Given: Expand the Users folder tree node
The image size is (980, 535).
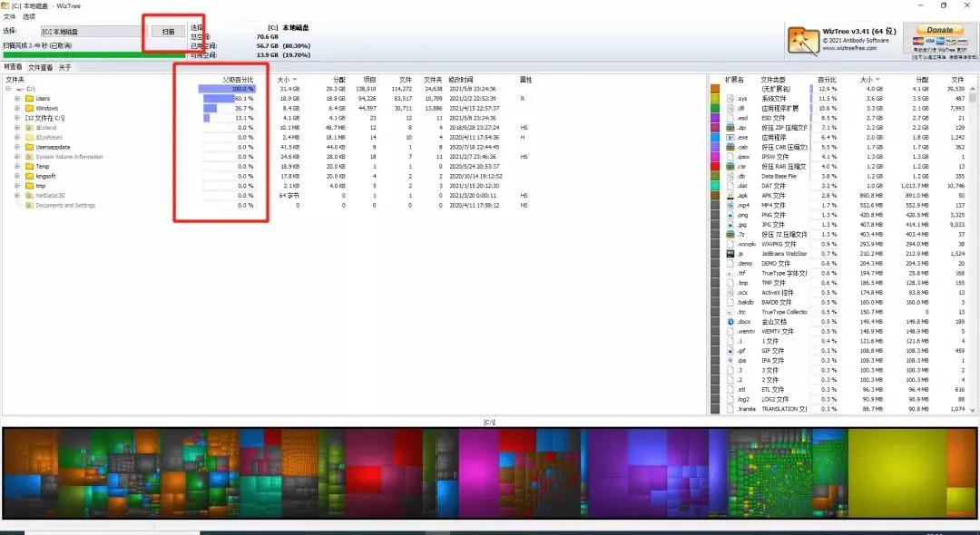Looking at the screenshot, I should 16,98.
